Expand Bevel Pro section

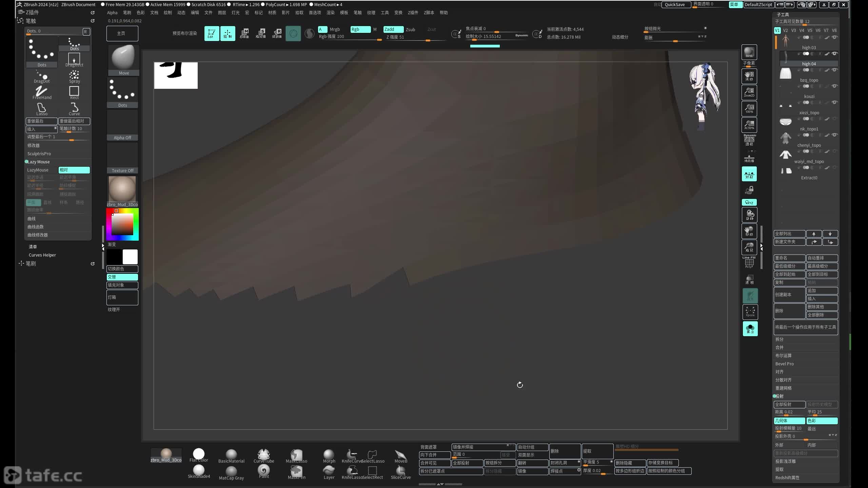click(784, 363)
